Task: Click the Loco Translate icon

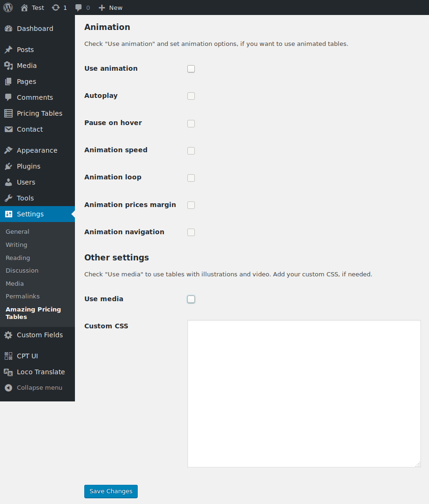Action: click(x=9, y=372)
